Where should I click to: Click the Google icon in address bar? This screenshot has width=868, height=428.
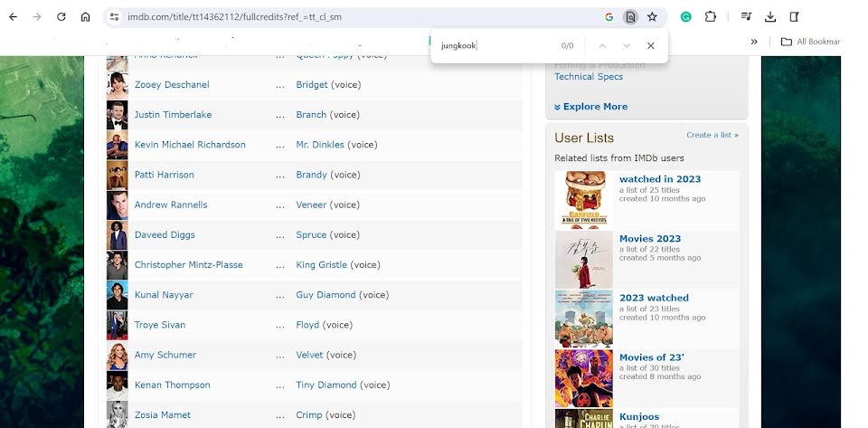point(609,16)
